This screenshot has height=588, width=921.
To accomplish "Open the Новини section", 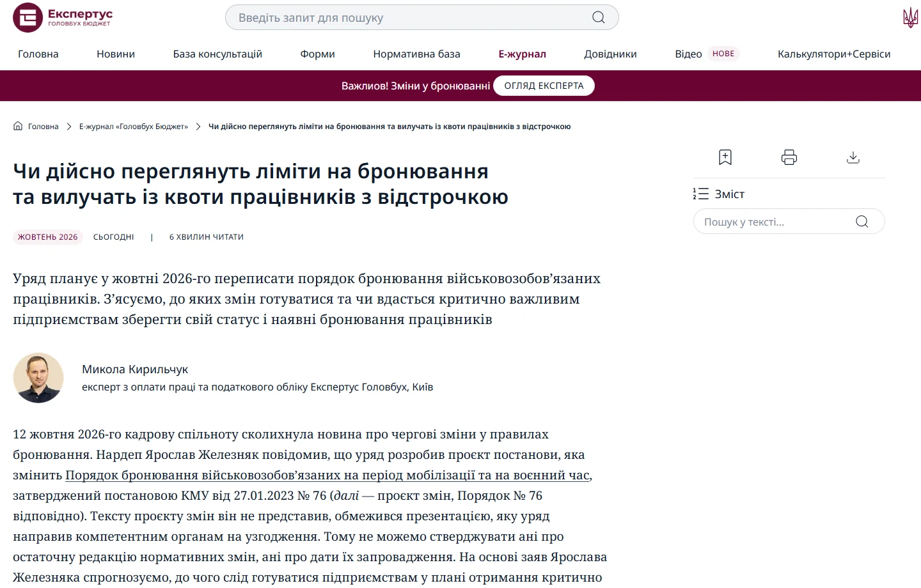I will click(116, 54).
